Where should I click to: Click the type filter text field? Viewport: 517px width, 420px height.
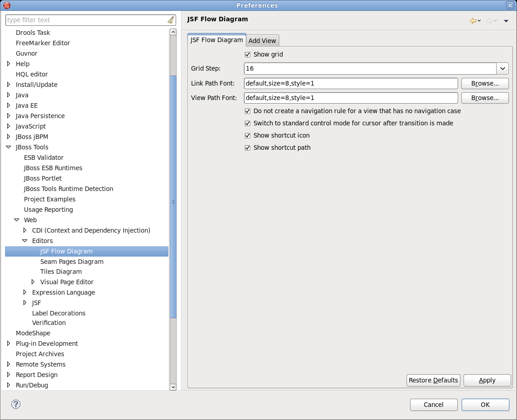86,20
